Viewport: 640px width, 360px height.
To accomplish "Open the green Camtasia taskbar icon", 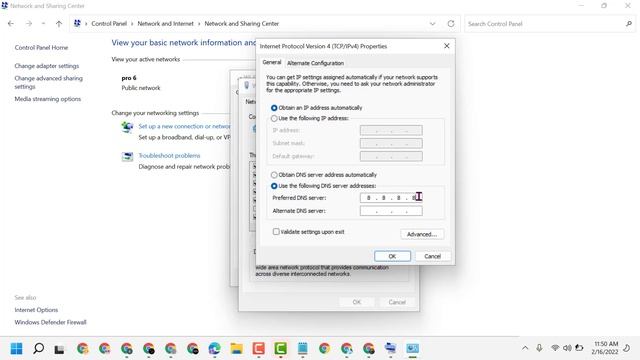I will pyautogui.click(x=280, y=349).
